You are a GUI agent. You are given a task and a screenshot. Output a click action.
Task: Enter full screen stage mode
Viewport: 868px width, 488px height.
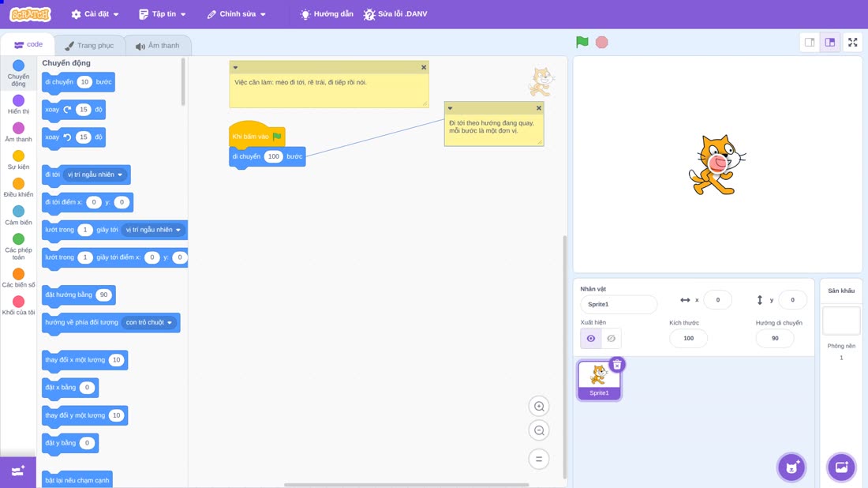[852, 42]
